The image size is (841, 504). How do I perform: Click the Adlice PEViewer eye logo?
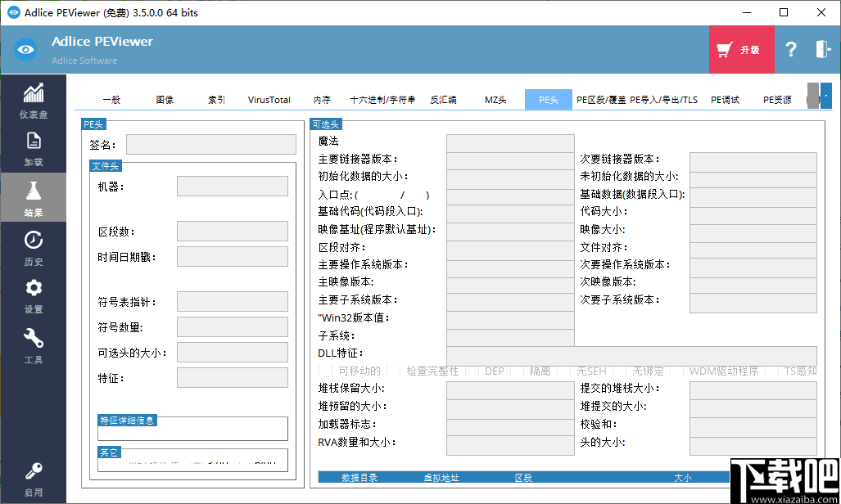24,49
